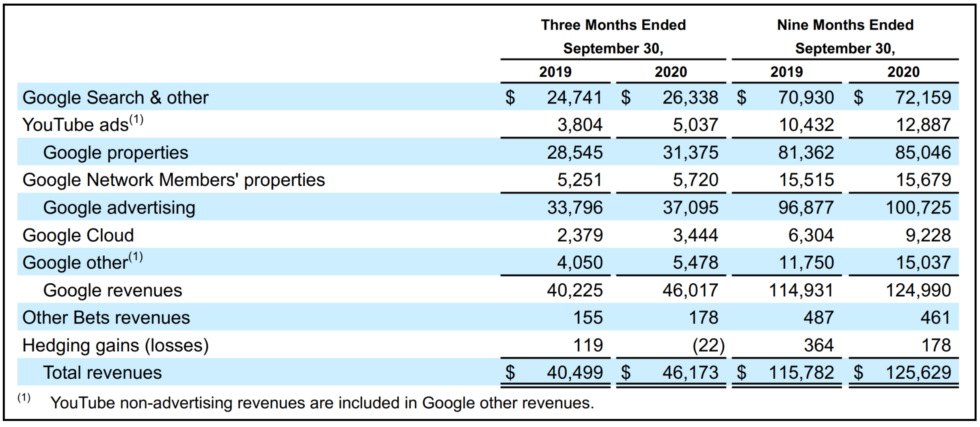Click YouTube ads value 12,887
Viewport: 980px width, 427px height.
[x=923, y=125]
